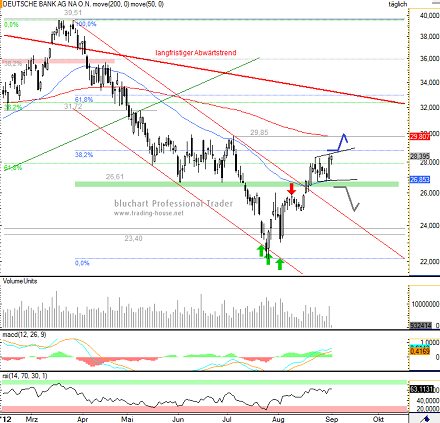The height and width of the screenshot is (423, 440).
Task: Click the orange marker beside the chart title
Action: (1, 4)
